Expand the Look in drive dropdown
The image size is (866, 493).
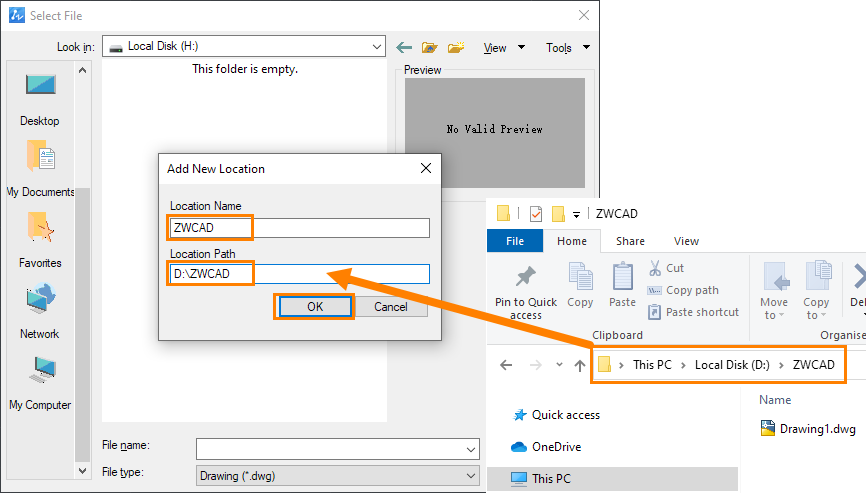pos(377,47)
